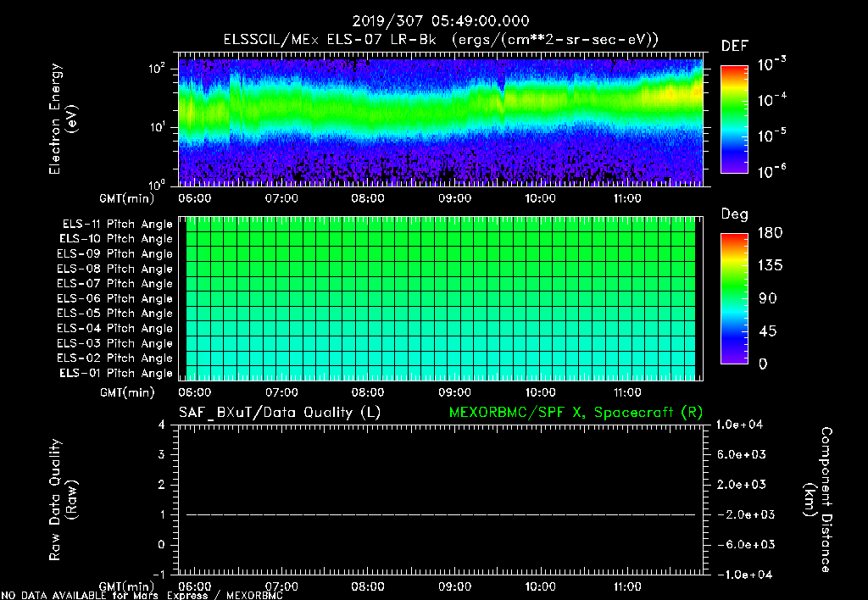
Task: Click the 09:00 tick label under the pitch angle panel
Action: click(x=455, y=392)
